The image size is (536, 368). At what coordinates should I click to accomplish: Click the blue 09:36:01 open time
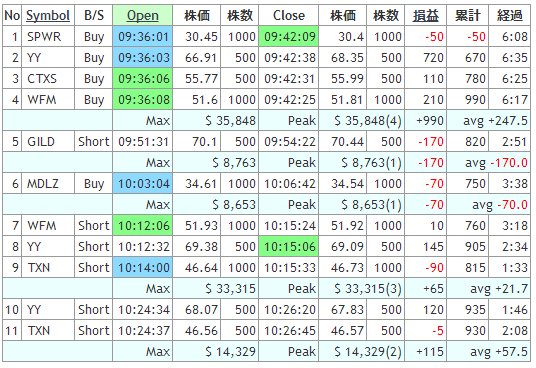pos(143,36)
